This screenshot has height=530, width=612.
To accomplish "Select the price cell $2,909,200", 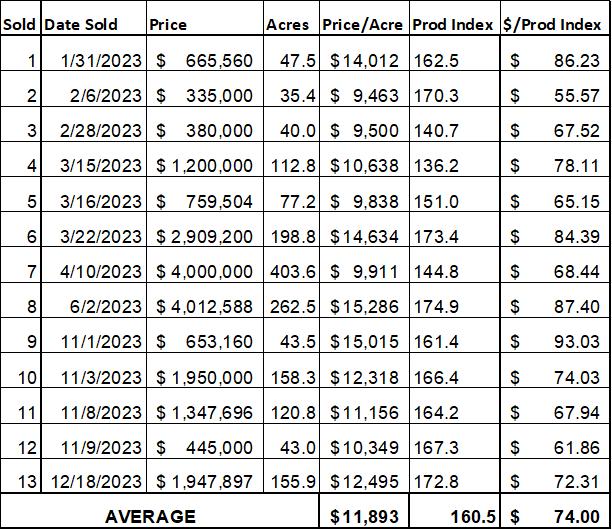I will point(205,236).
